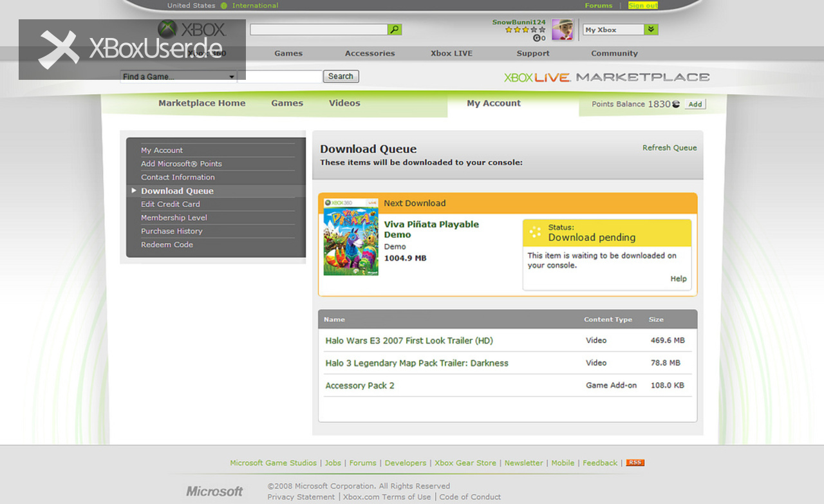Focus the top site search input field
This screenshot has height=504, width=824.
(319, 30)
